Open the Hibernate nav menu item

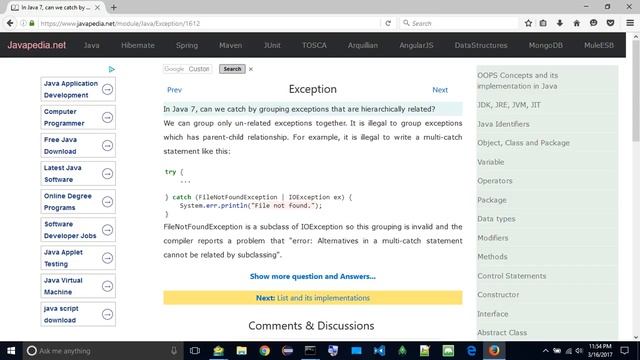138,45
